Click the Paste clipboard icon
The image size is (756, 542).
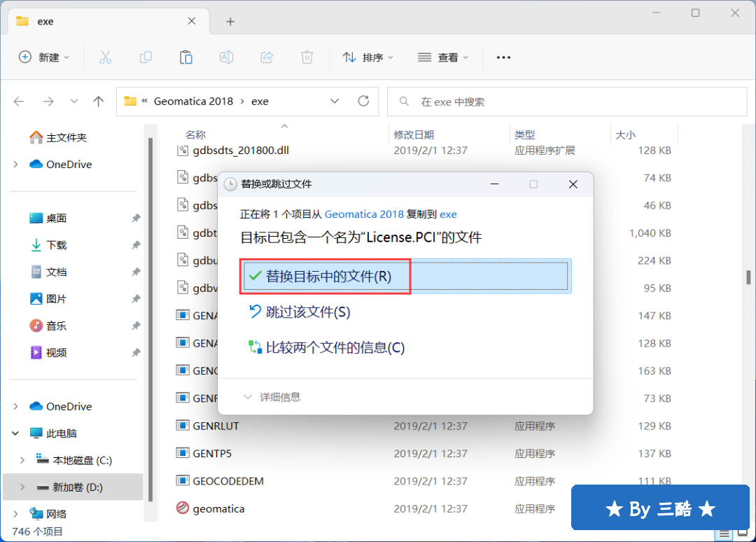[x=185, y=57]
